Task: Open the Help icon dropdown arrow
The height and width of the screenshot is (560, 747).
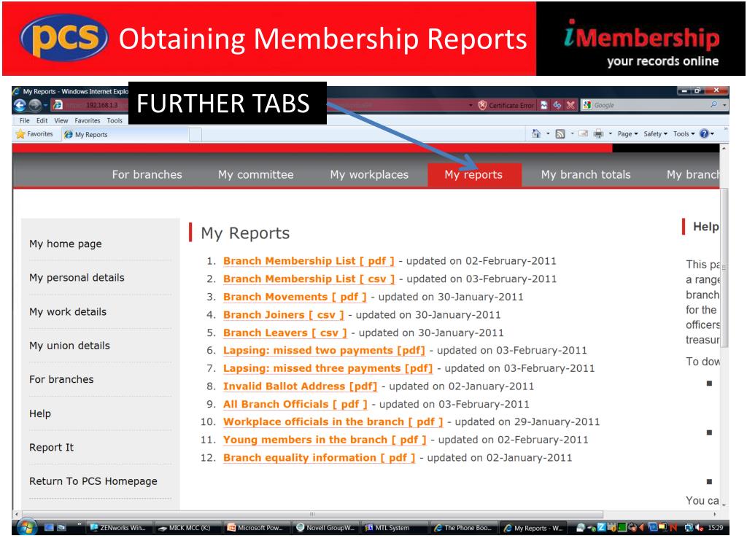Action: (712, 134)
